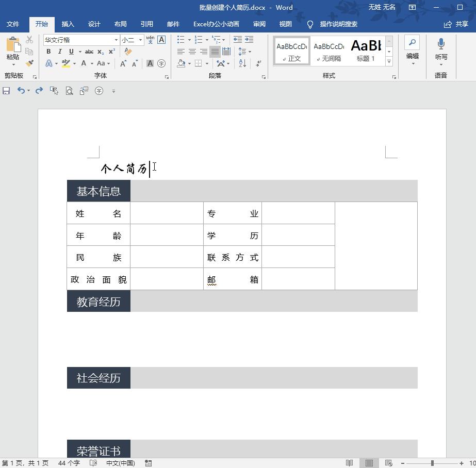Select the subscript icon

tap(101, 51)
